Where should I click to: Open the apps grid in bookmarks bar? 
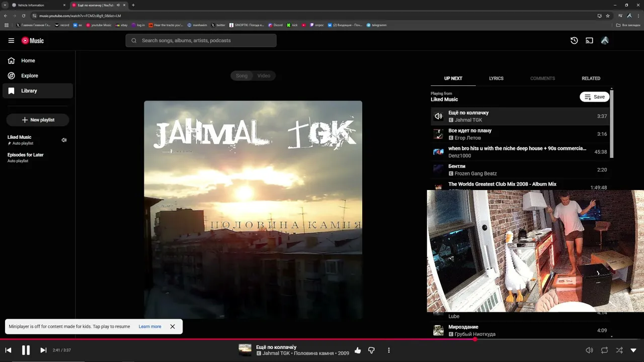7,25
